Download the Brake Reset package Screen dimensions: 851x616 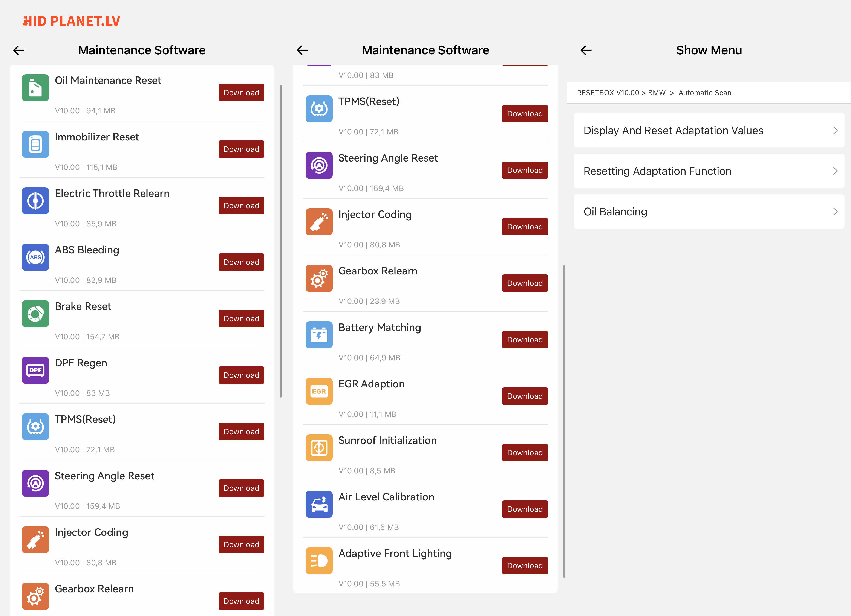pos(241,319)
